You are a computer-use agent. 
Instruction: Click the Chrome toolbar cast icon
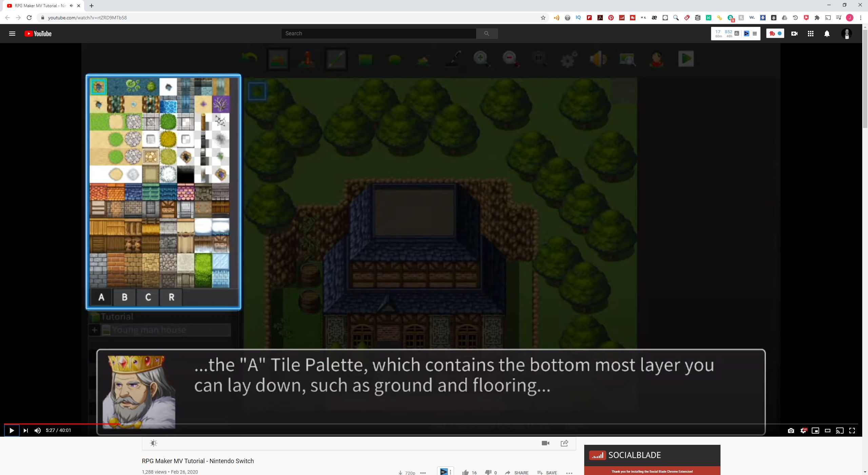pos(828,18)
